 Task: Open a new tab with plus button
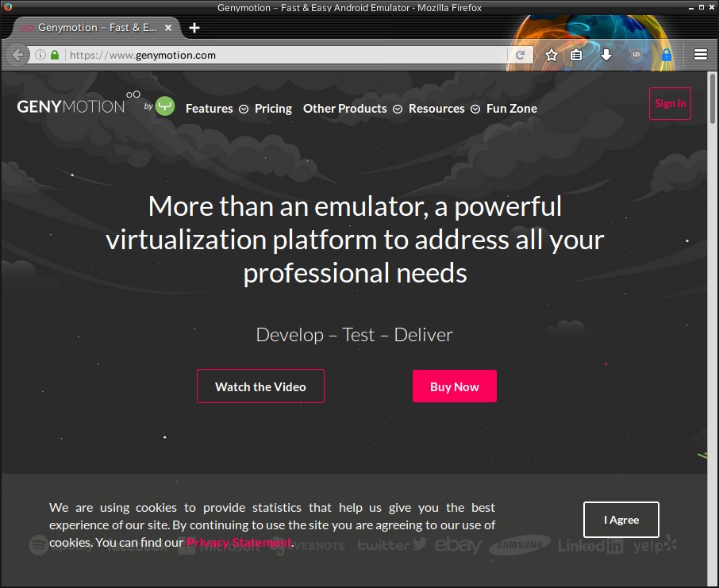click(x=194, y=28)
